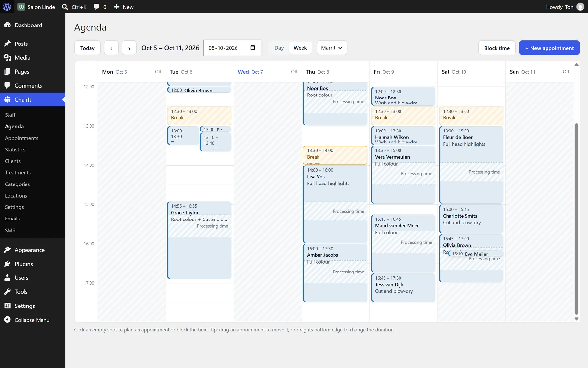Click the WordPress logo icon

[x=7, y=7]
